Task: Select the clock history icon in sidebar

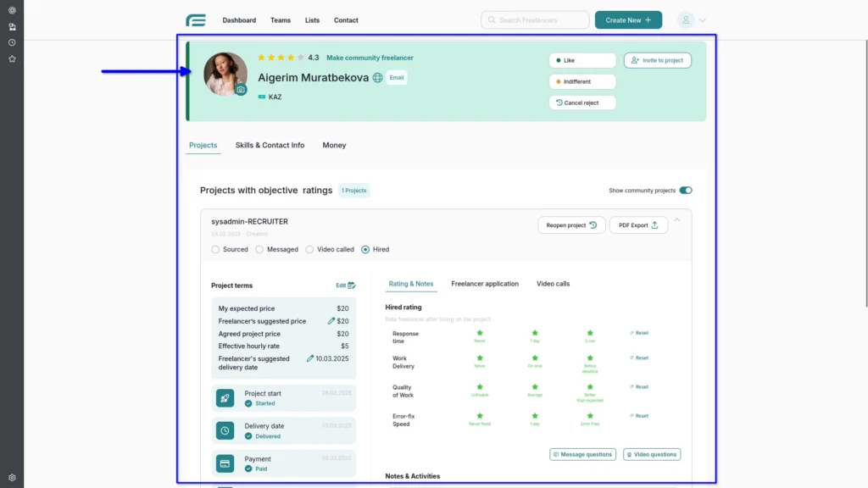Action: pos(12,42)
